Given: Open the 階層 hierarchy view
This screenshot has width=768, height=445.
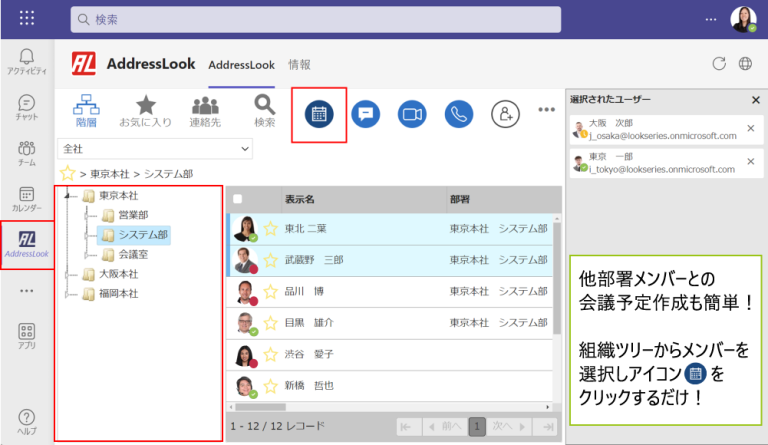Looking at the screenshot, I should coord(86,110).
